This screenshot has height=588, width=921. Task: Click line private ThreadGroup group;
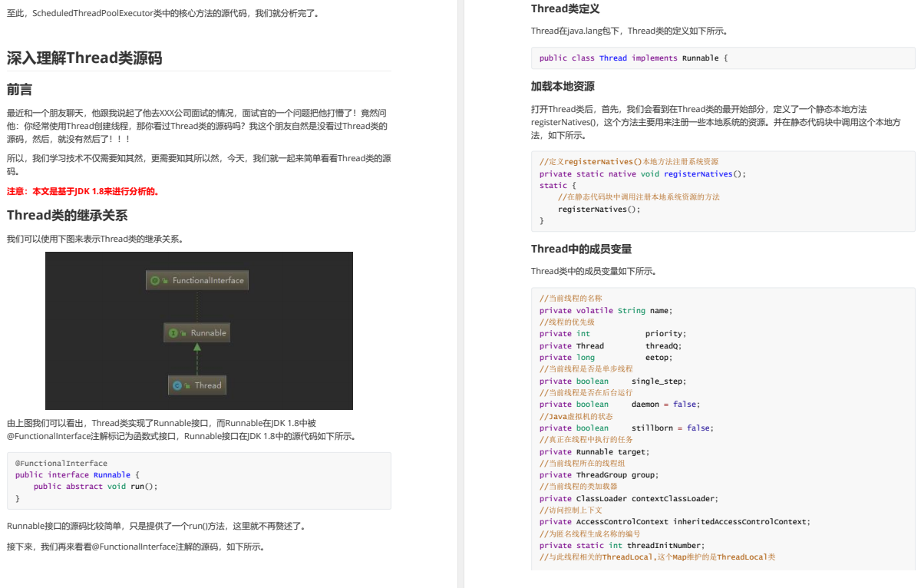pyautogui.click(x=599, y=474)
